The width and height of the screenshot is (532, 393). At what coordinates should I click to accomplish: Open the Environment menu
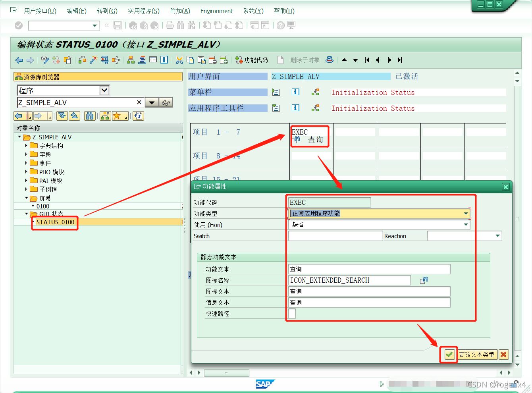tap(216, 11)
